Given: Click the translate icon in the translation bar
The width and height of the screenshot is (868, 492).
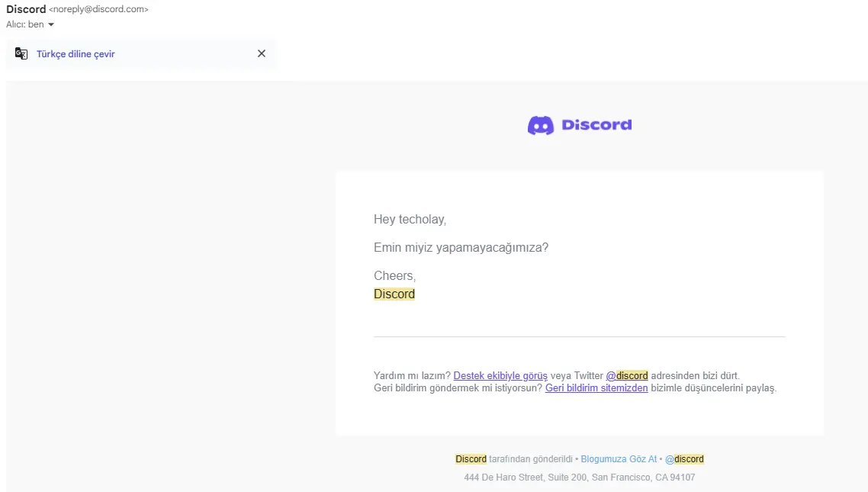Looking at the screenshot, I should [x=21, y=53].
